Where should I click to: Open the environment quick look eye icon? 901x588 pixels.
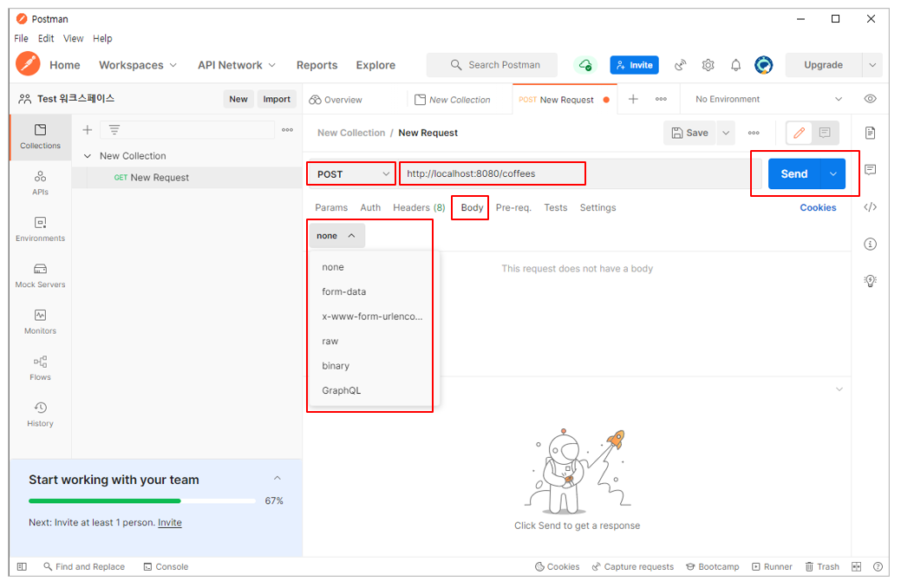(870, 99)
